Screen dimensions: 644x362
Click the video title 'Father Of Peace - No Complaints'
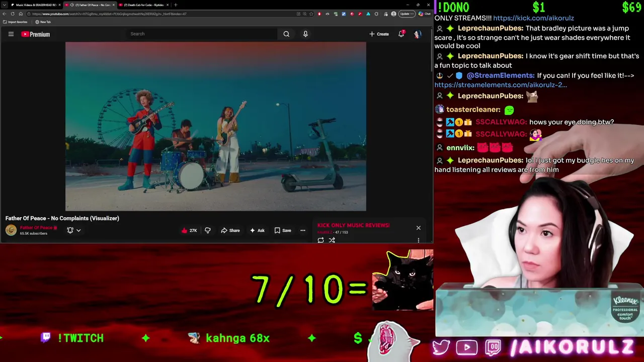62,218
